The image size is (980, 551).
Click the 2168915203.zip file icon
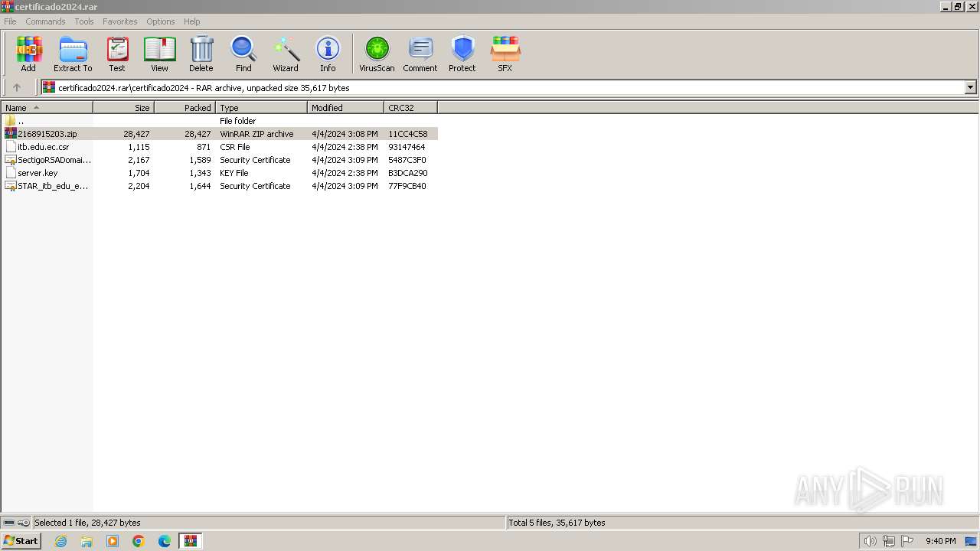(10, 134)
